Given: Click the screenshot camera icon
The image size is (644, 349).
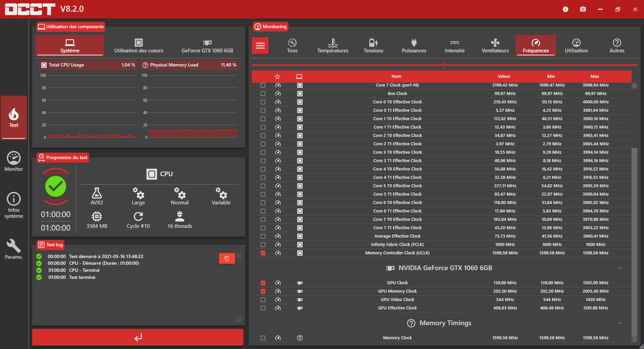Looking at the screenshot, I should tap(583, 9).
